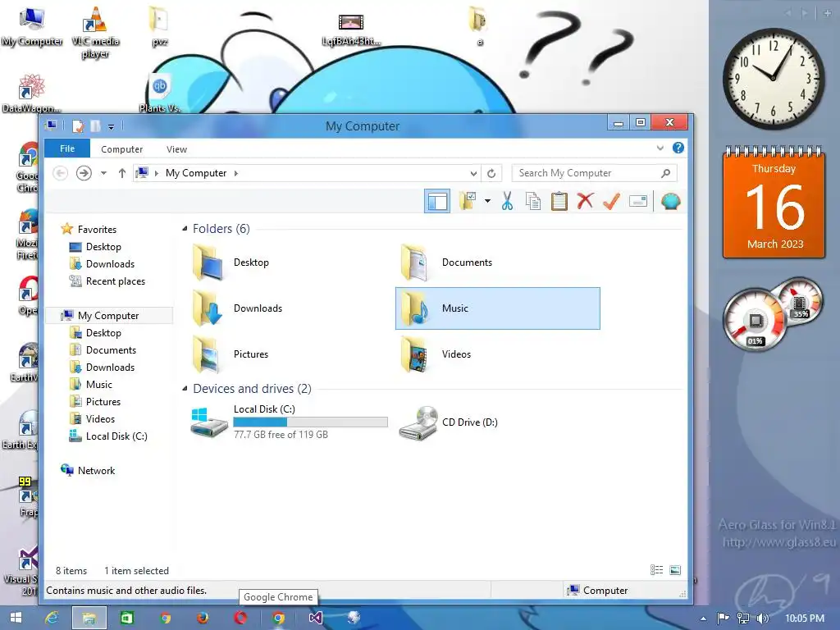Click the orange checkmark Properties icon
Image resolution: width=840 pixels, height=630 pixels.
click(611, 202)
